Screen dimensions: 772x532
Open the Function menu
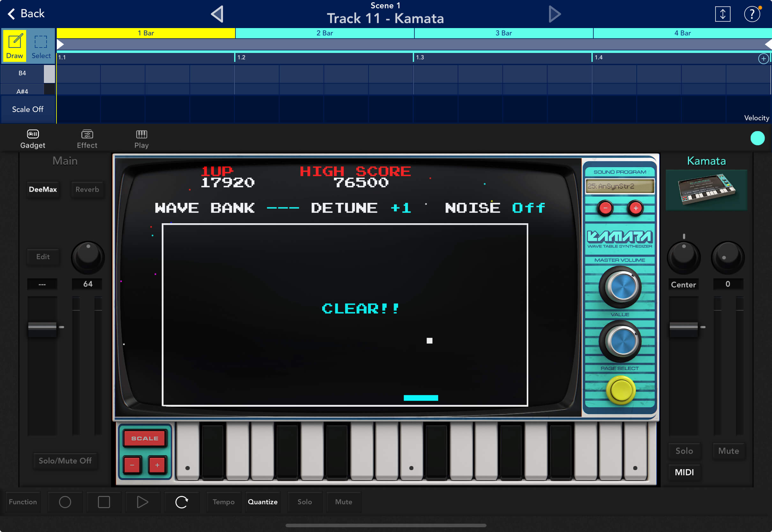23,502
